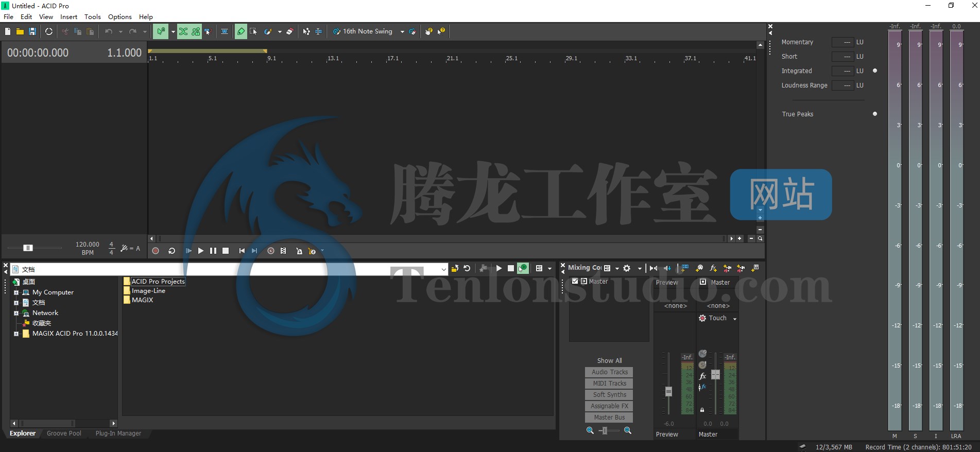Viewport: 980px width, 452px height.
Task: Open the File menu
Action: click(8, 16)
